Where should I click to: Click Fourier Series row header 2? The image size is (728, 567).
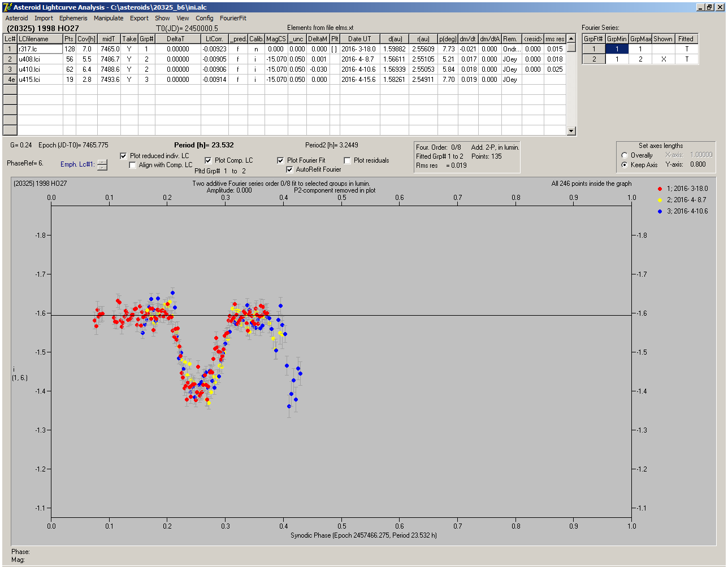coord(594,59)
